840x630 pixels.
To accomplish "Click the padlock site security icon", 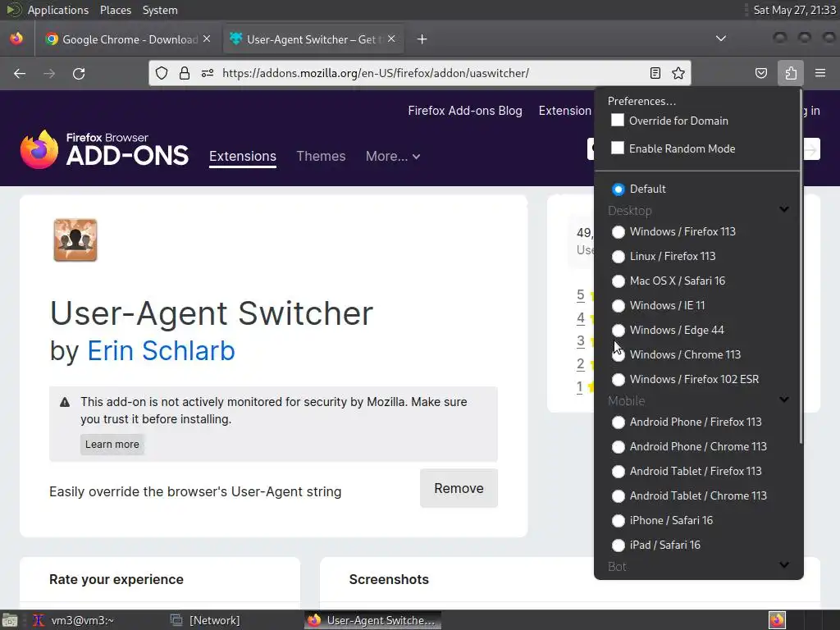I will [185, 73].
